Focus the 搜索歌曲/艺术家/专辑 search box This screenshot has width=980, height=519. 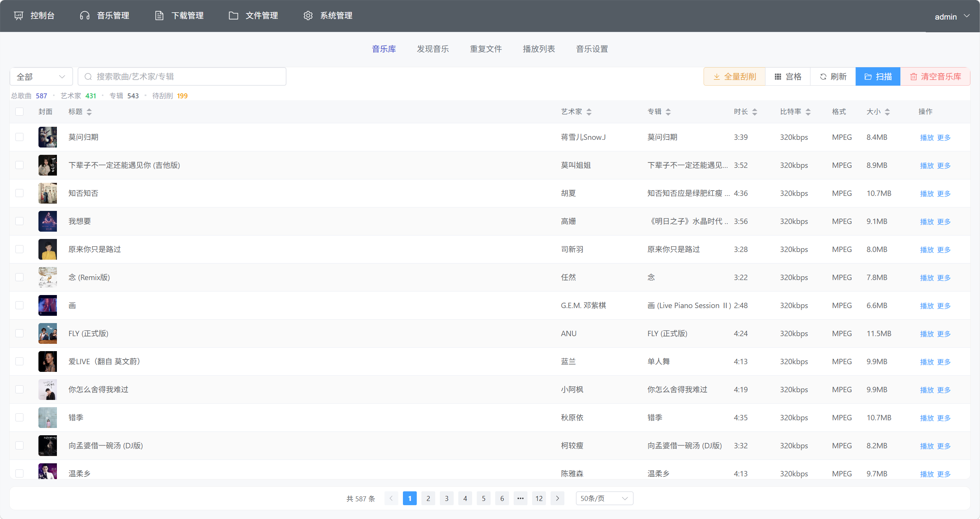click(x=182, y=77)
